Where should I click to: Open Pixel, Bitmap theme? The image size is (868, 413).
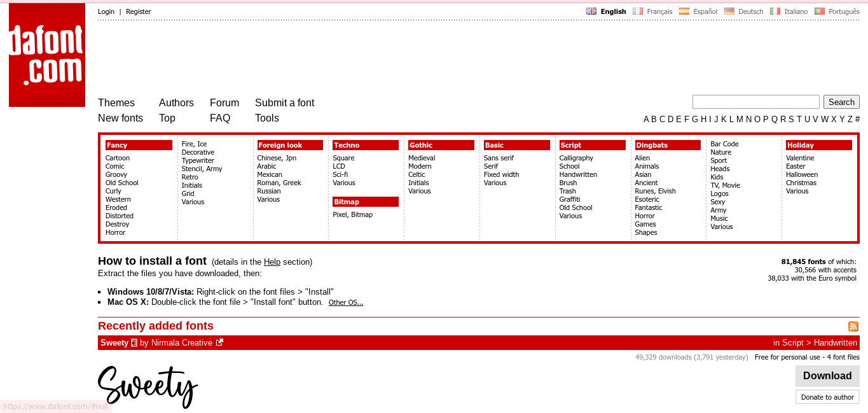[353, 214]
